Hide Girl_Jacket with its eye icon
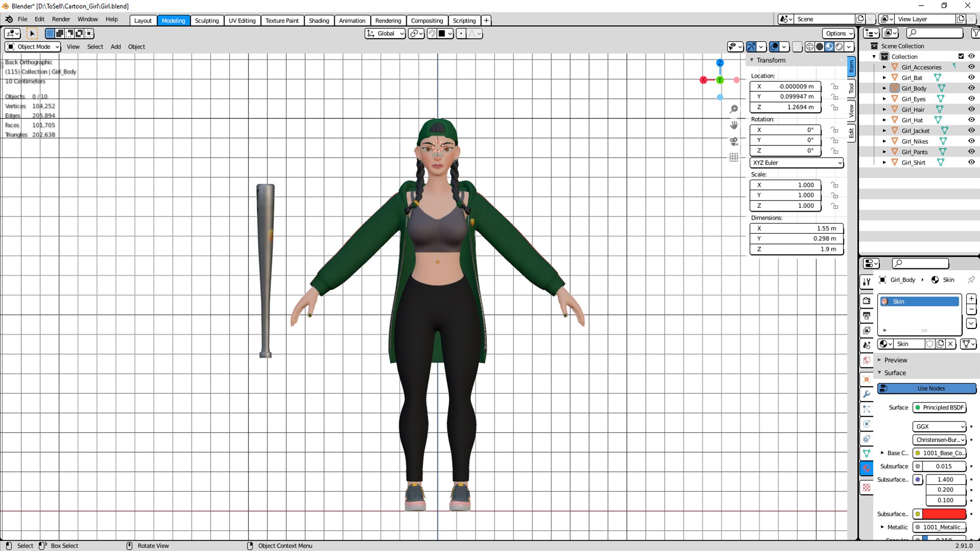The height and width of the screenshot is (551, 980). pos(971,131)
